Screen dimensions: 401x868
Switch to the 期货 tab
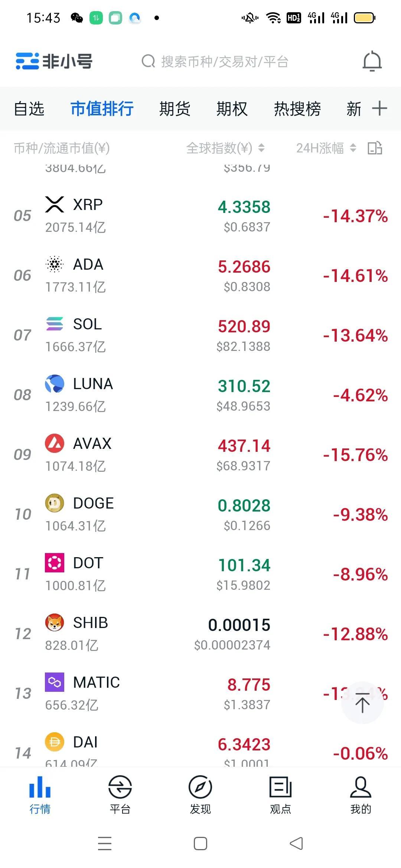coord(175,109)
